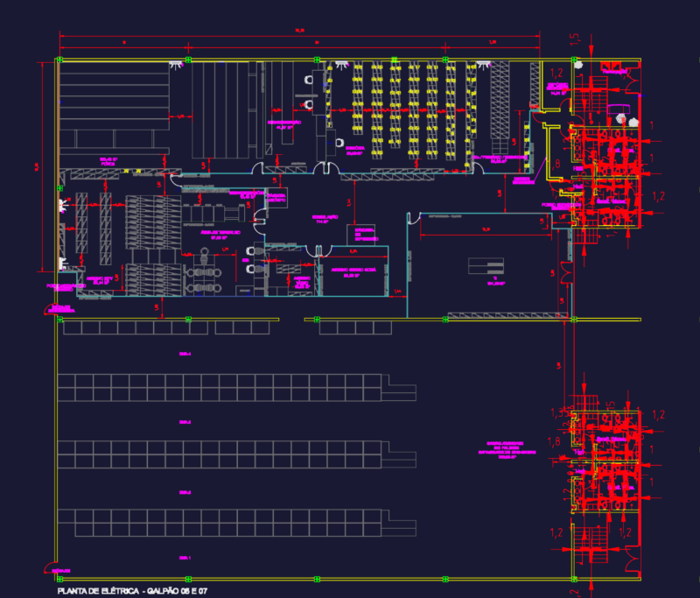The height and width of the screenshot is (598, 700).
Task: Click the 1,3 dimension label beside lower restroom block
Action: (x=556, y=413)
